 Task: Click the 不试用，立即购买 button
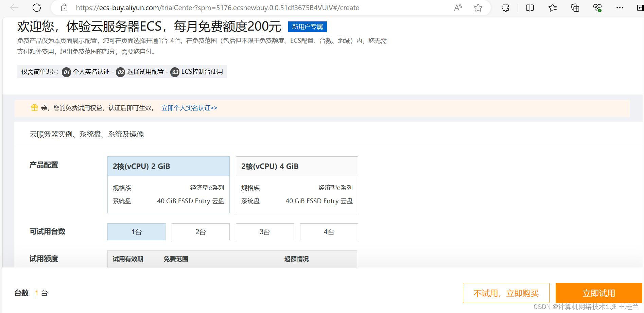tap(506, 293)
